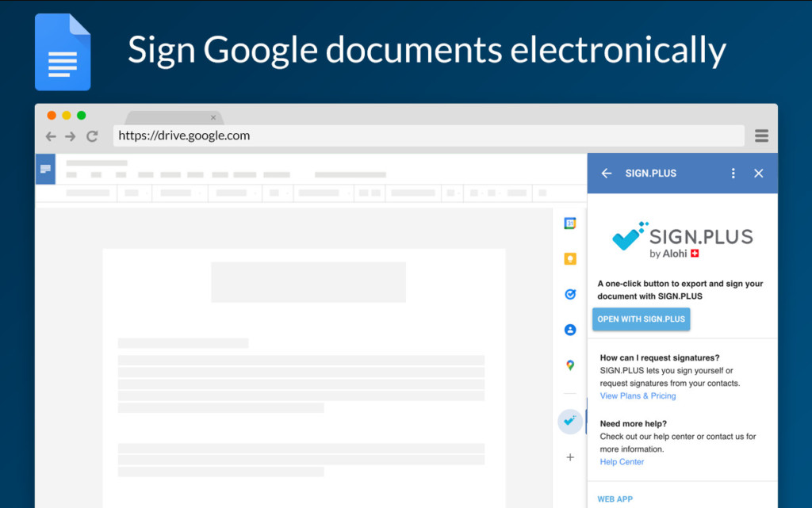The width and height of the screenshot is (812, 508).
Task: Click the browser address bar with drive.google.com
Action: click(428, 136)
